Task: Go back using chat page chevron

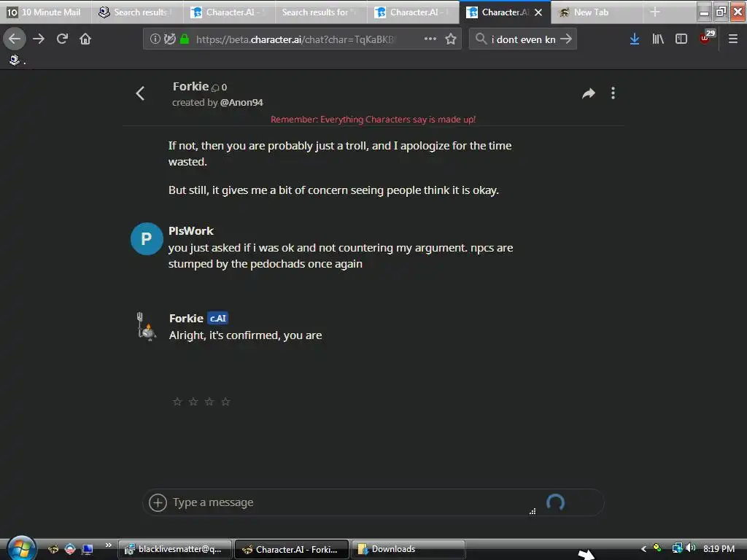Action: tap(140, 93)
